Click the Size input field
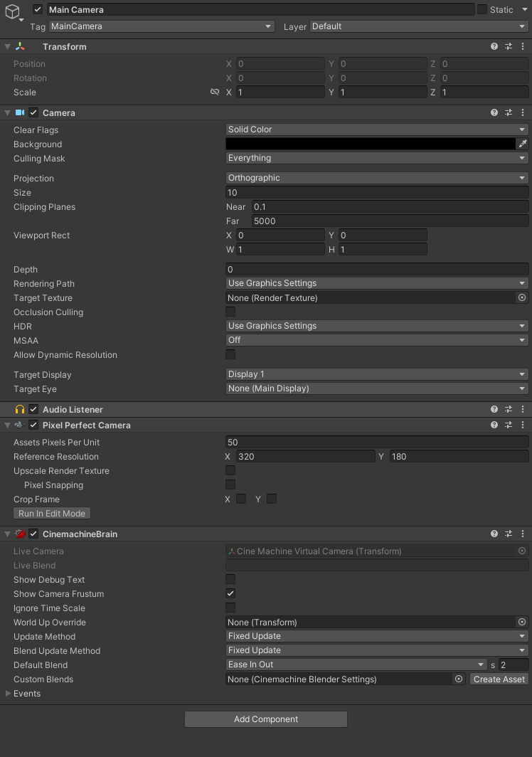The image size is (532, 757). 377,192
